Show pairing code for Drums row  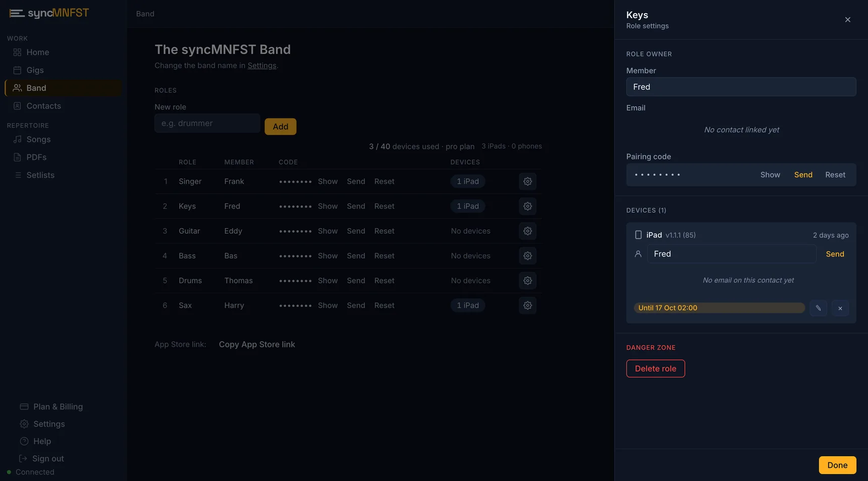[x=328, y=281]
